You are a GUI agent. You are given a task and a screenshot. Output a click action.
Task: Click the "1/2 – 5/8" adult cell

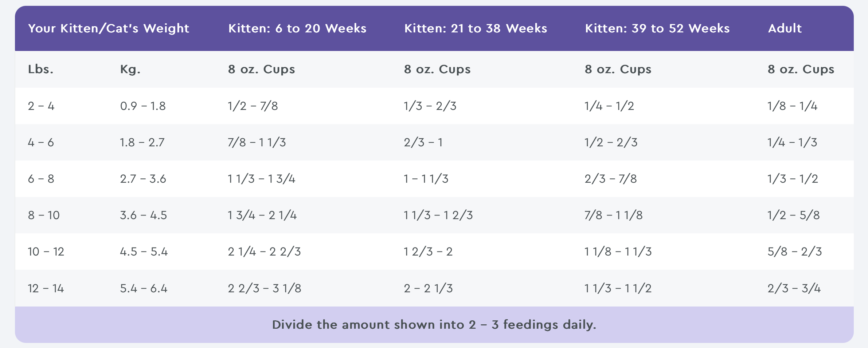793,215
